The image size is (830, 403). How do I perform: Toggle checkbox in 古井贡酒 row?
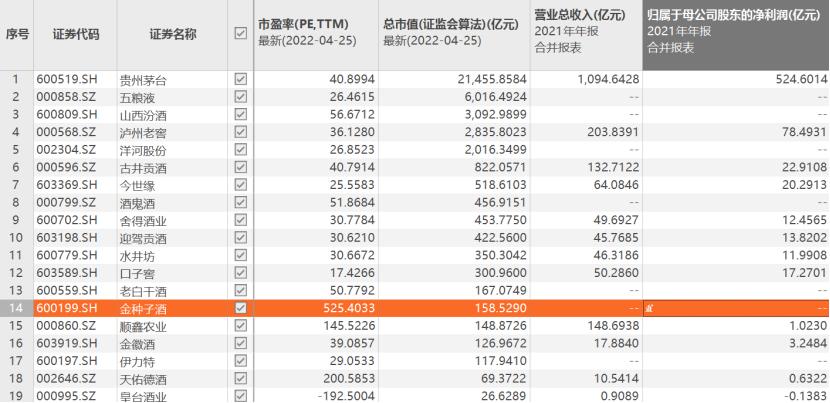240,167
